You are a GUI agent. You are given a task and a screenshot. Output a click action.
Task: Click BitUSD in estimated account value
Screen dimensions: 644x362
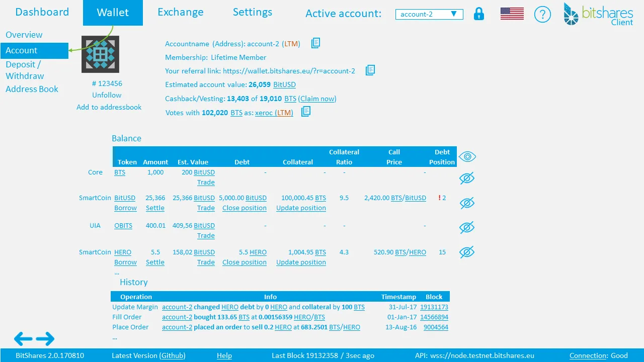284,84
